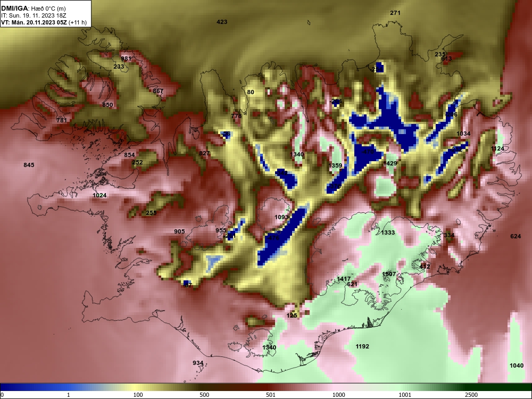Image resolution: width=532 pixels, height=399 pixels.
Task: Click the map value '1040' in the southeast corner
Action: pyautogui.click(x=517, y=365)
